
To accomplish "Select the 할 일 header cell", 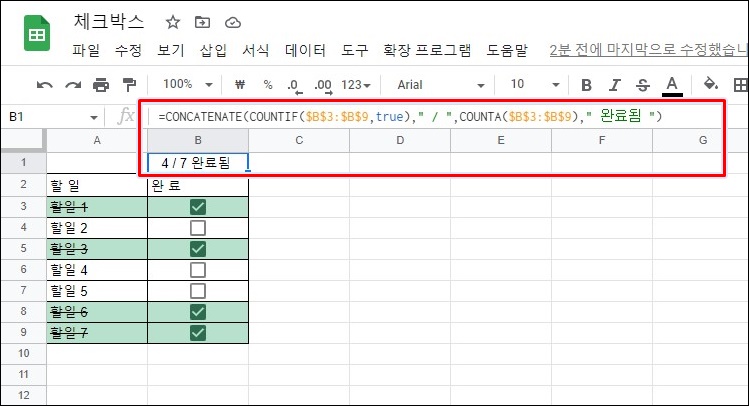I will click(x=97, y=185).
